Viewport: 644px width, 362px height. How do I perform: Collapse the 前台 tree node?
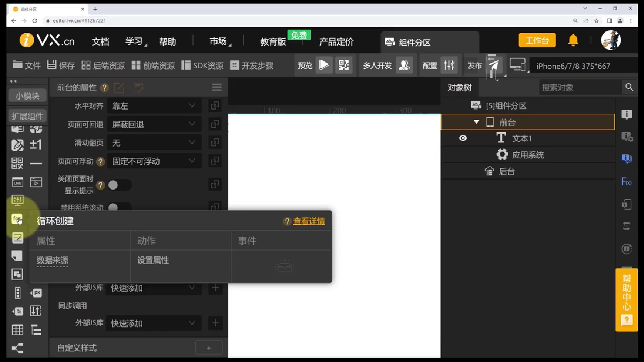tap(476, 122)
